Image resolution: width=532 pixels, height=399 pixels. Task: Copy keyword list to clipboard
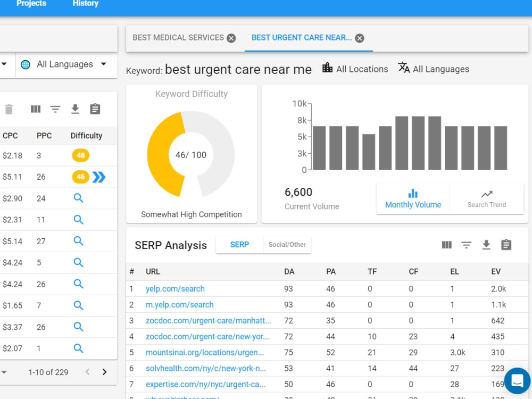[x=95, y=109]
